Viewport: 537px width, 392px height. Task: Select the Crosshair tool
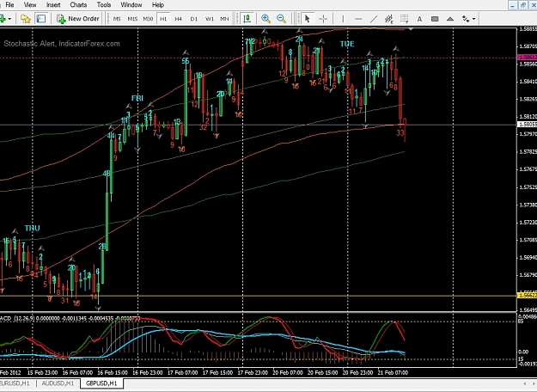(x=323, y=19)
